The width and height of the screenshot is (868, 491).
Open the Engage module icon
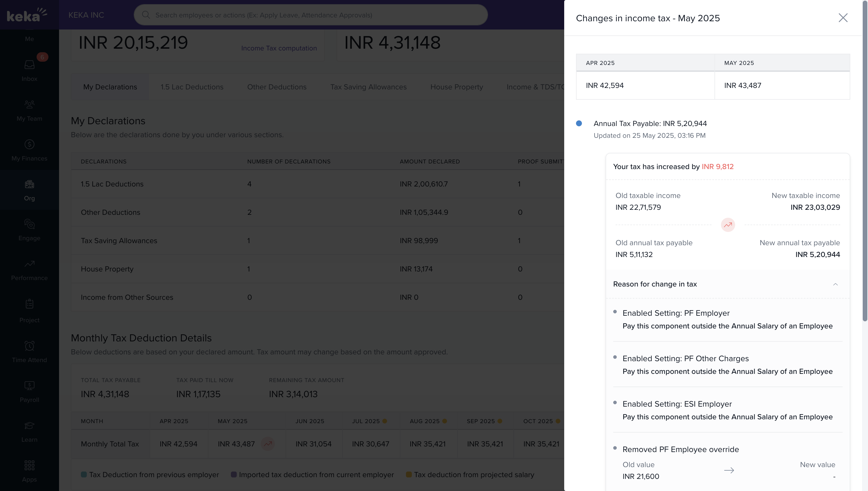[29, 224]
